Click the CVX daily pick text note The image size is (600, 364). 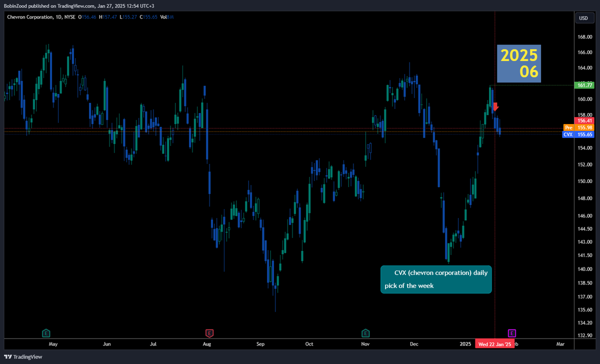436,279
